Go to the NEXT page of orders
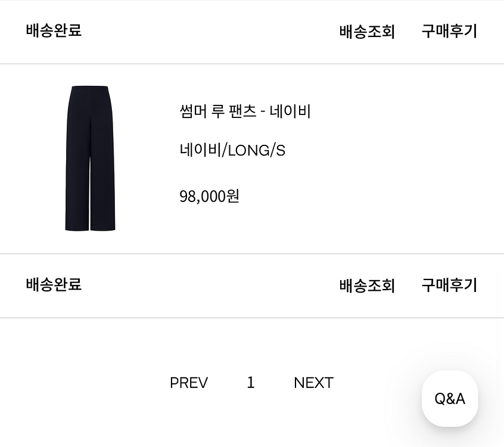The image size is (504, 447). pyautogui.click(x=313, y=383)
